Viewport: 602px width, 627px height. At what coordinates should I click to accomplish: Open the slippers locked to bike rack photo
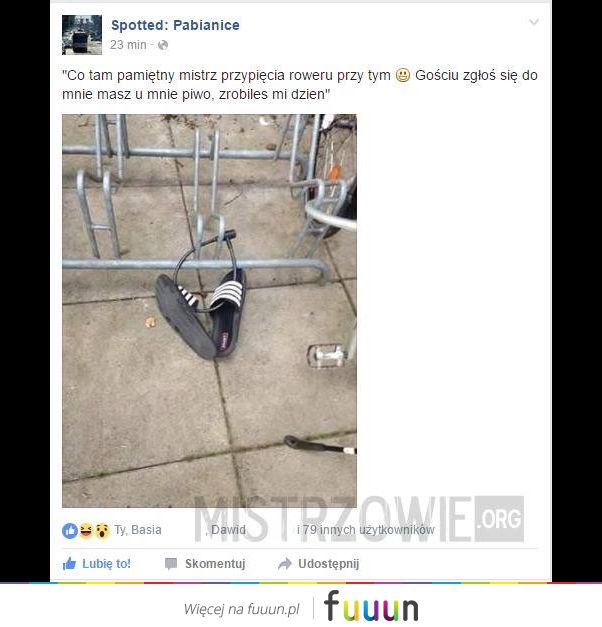point(209,311)
